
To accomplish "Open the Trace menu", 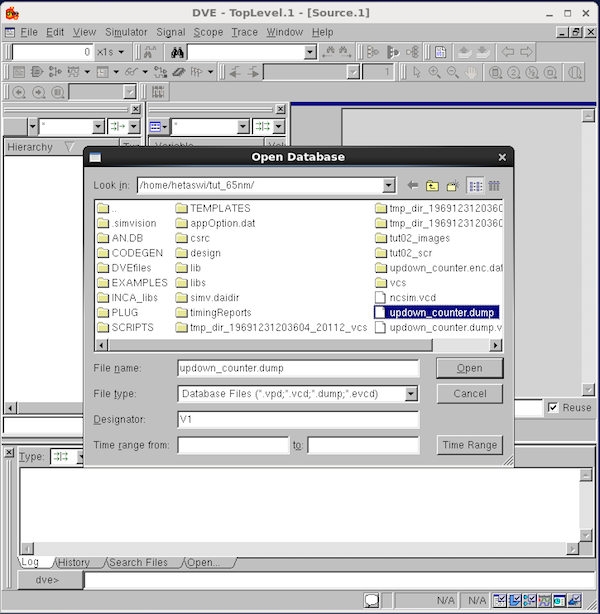I will [244, 32].
